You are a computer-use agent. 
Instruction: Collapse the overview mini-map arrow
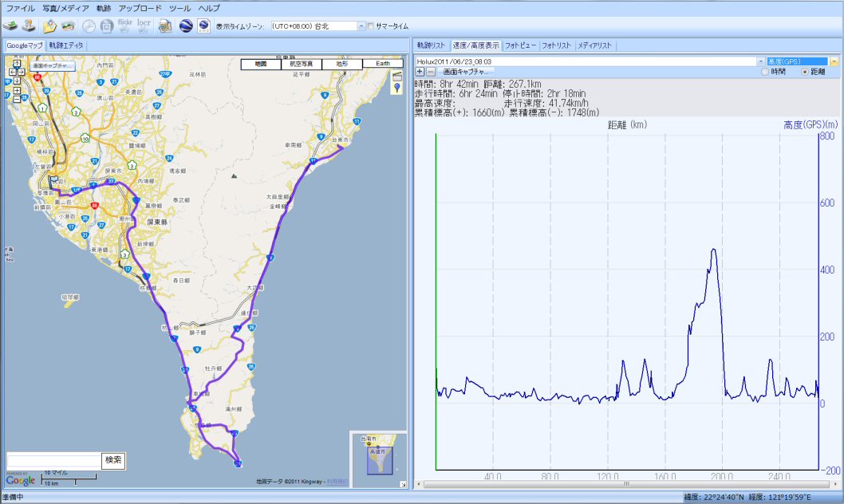[x=403, y=485]
